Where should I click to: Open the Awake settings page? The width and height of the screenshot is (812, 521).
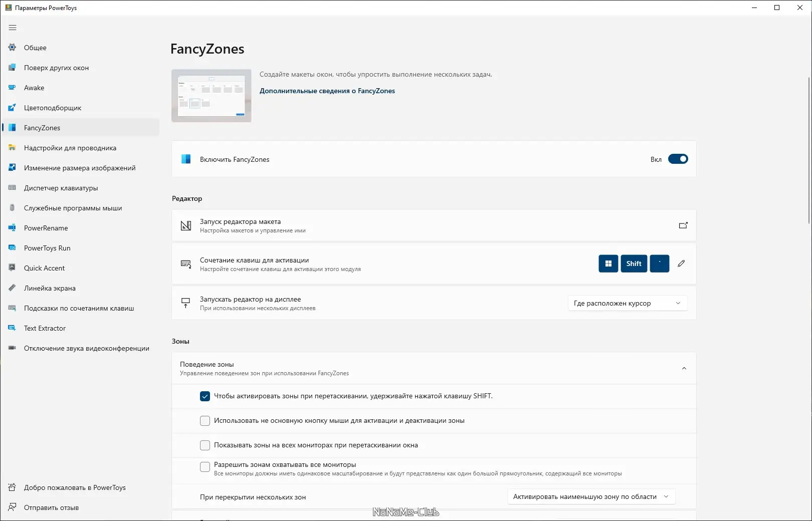point(81,88)
